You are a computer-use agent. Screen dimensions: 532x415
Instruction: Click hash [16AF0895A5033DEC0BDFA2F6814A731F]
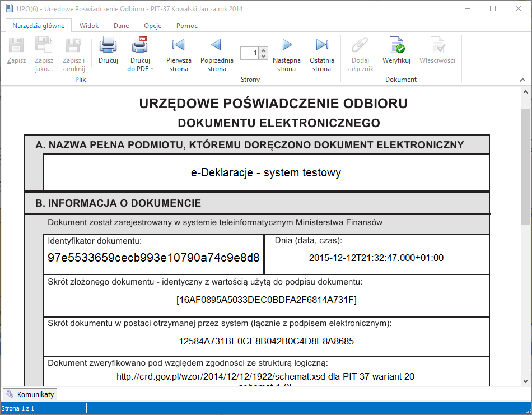tap(267, 300)
